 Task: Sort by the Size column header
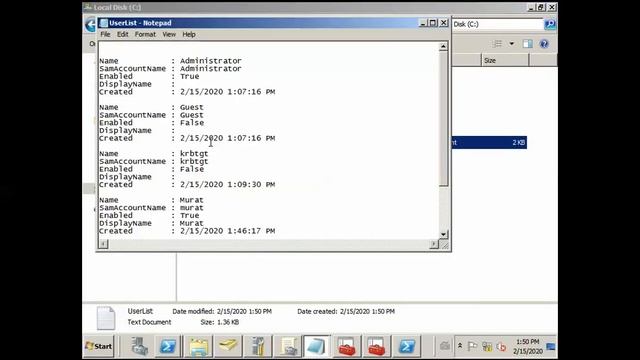505,60
